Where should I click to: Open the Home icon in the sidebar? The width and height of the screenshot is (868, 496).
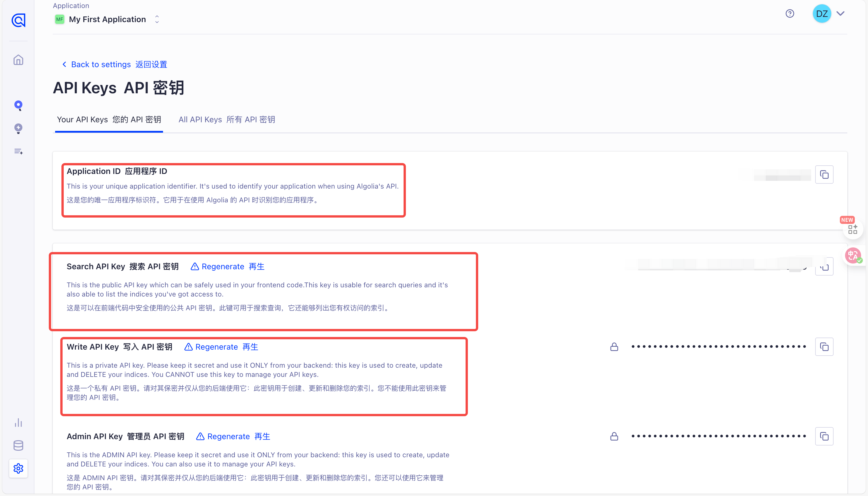point(18,60)
